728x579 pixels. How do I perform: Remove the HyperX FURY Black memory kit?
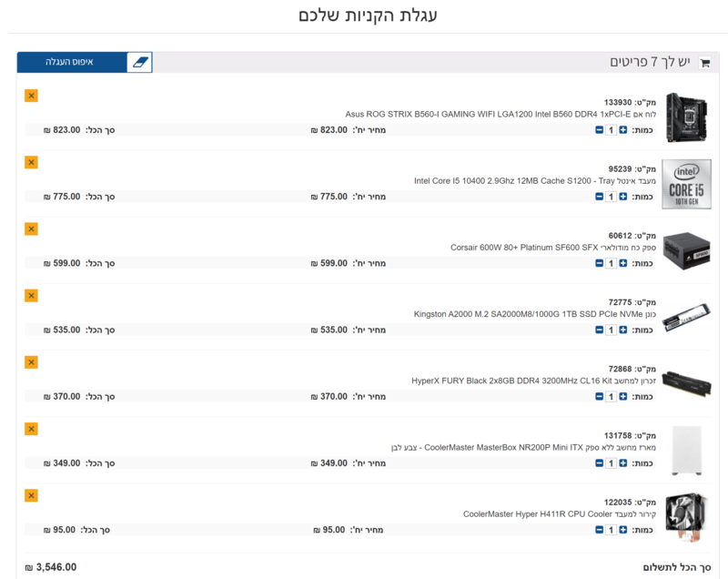[x=31, y=362]
